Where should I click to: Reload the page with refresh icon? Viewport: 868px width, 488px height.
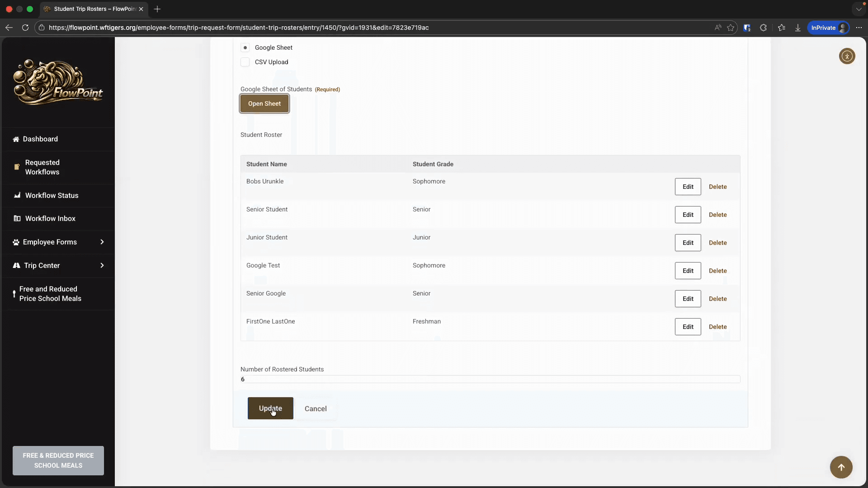tap(25, 28)
